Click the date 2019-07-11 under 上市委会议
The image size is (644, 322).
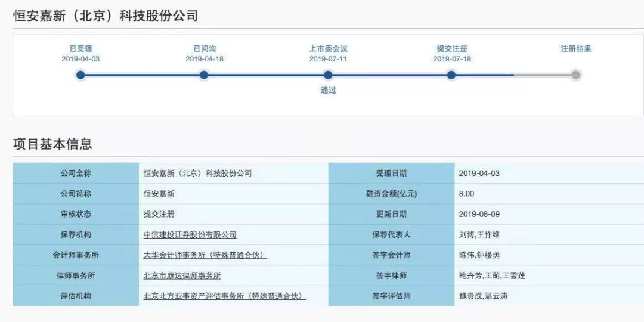[x=328, y=59]
